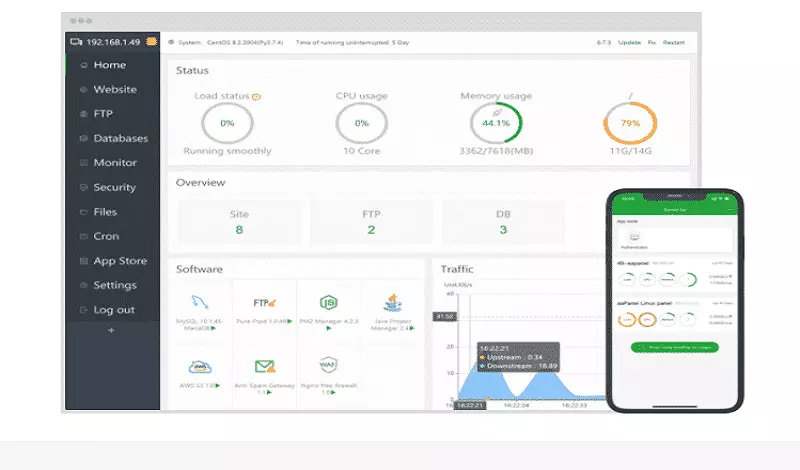Click the plus icon below Log out
The height and width of the screenshot is (470, 800).
click(x=111, y=330)
